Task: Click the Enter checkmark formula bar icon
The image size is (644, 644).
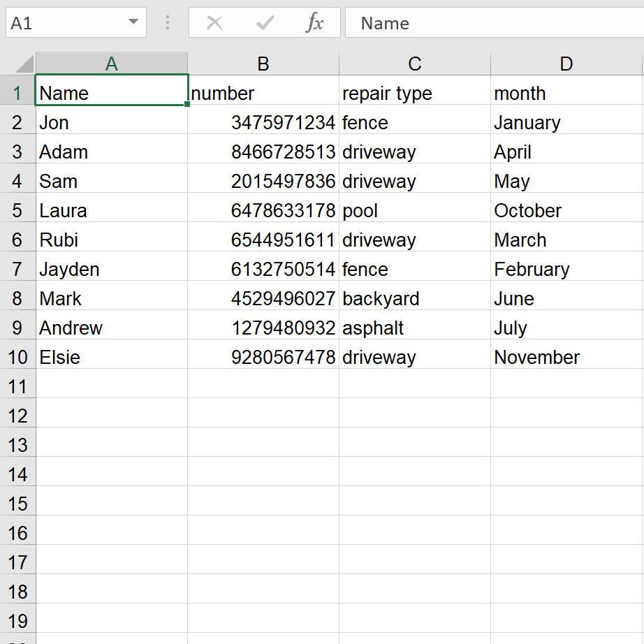Action: point(265,23)
